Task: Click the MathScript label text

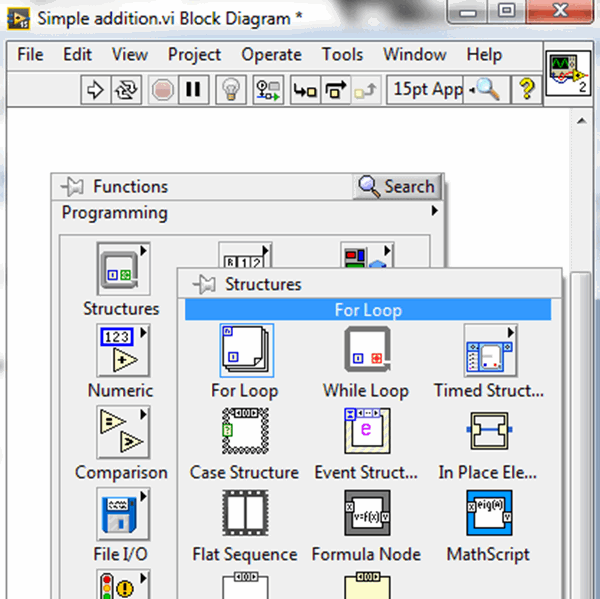Action: pyautogui.click(x=488, y=555)
